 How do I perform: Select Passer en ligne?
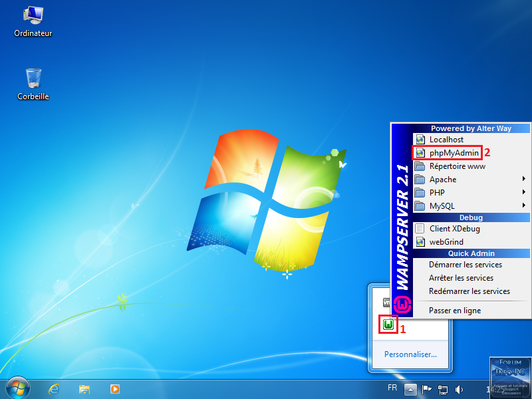(471, 311)
